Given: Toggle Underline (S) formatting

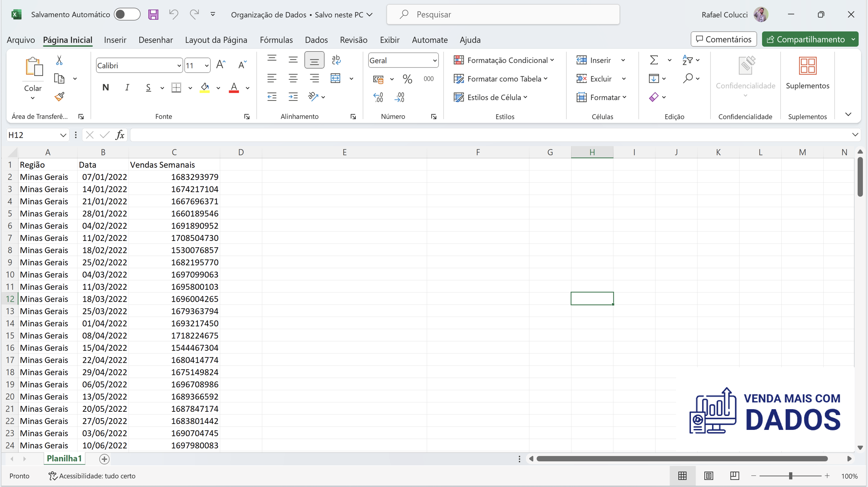Looking at the screenshot, I should click(x=148, y=87).
